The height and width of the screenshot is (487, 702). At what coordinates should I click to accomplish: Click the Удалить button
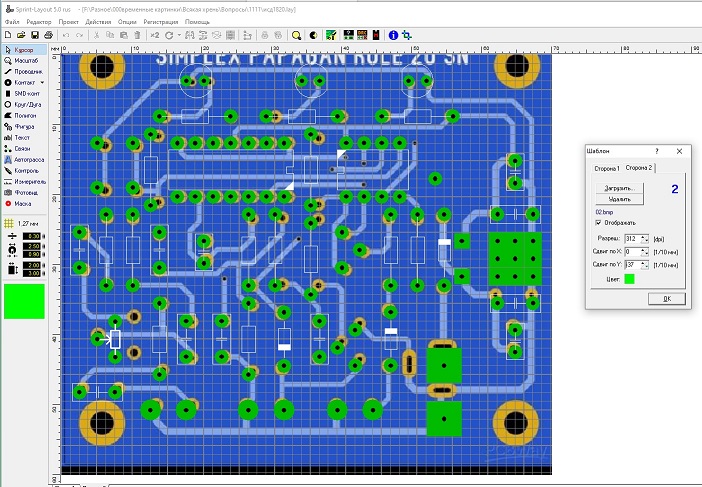click(620, 200)
